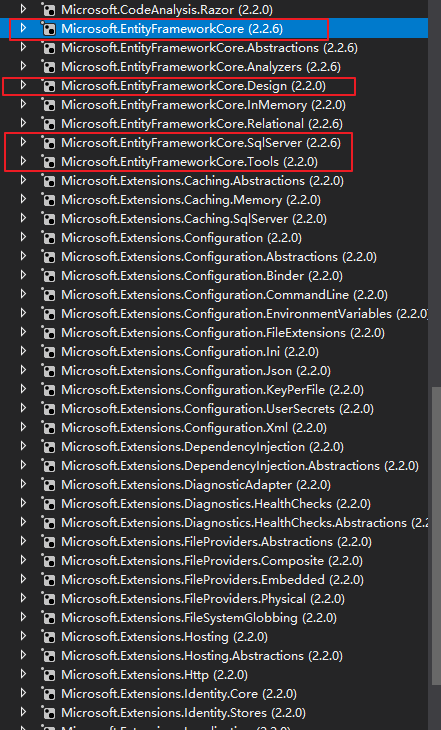Expand Microsoft.EntityFrameworkCore.Abstractions tree arrow

pos(23,47)
